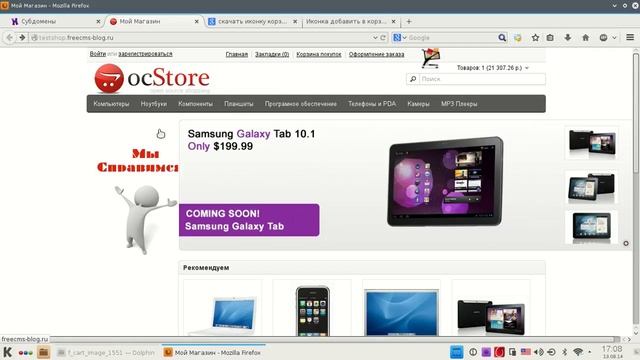Image resolution: width=640 pixels, height=360 pixels.
Task: Open the volume speaker tray icon
Action: pyautogui.click(x=538, y=352)
